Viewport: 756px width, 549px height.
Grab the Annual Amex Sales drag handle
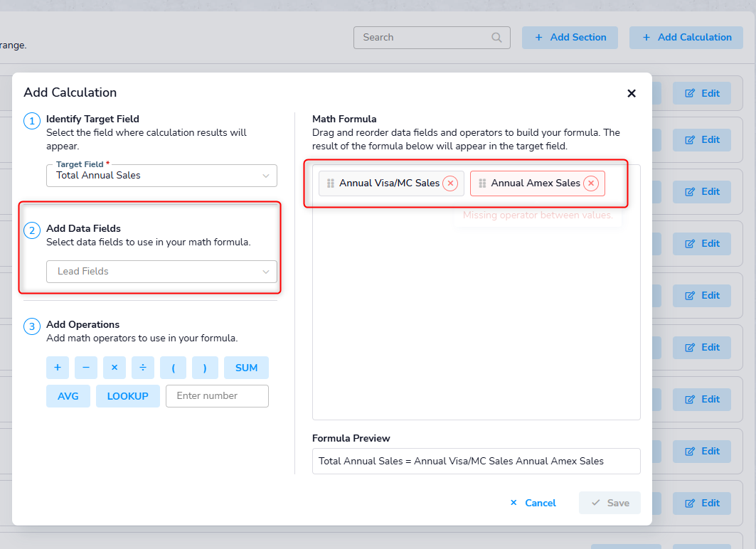(x=482, y=183)
